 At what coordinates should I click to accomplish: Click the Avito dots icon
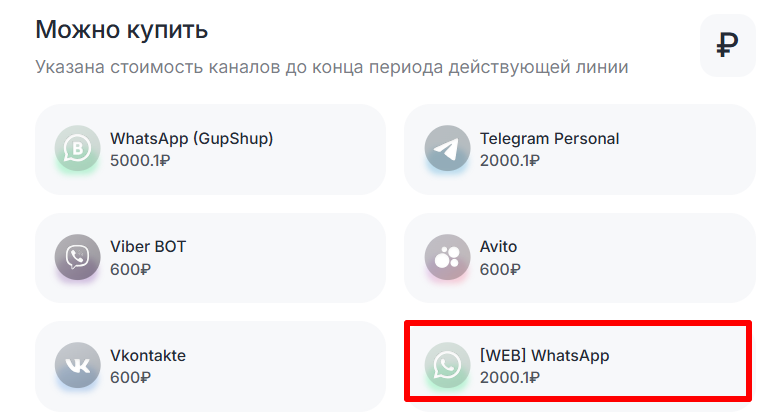446,258
